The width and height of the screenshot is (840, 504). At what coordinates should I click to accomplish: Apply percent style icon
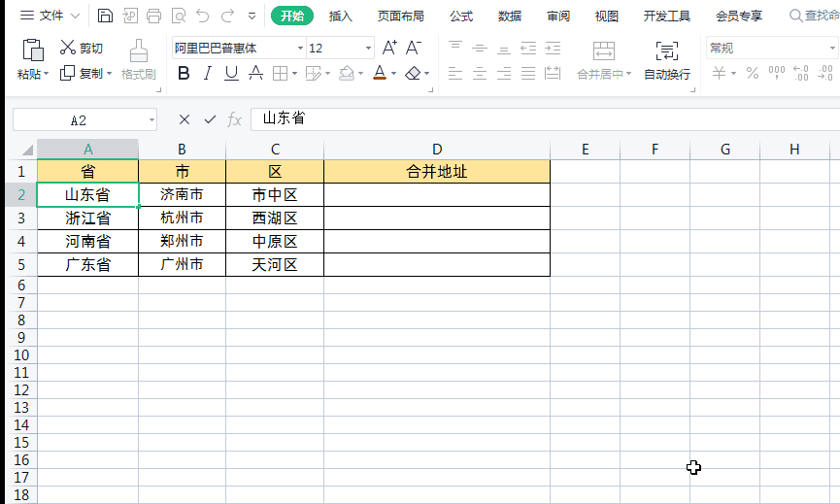[753, 73]
